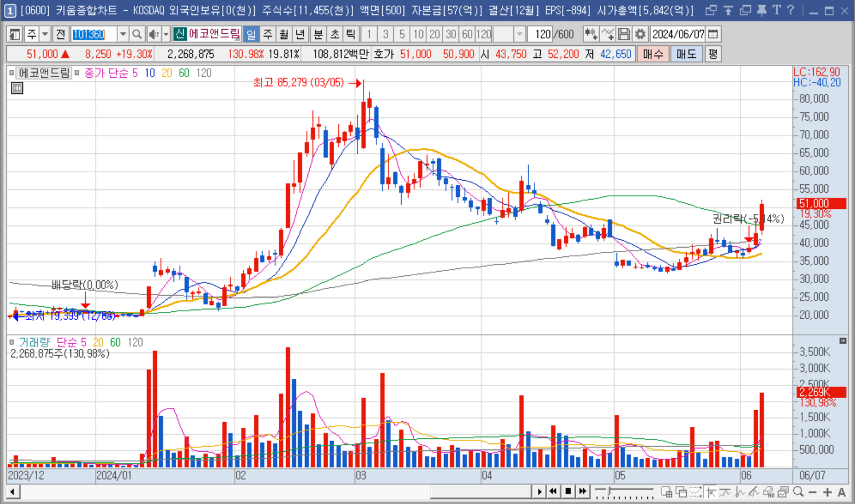Image resolution: width=855 pixels, height=504 pixels.
Task: Click the date field 2024/06/07
Action: (x=678, y=34)
